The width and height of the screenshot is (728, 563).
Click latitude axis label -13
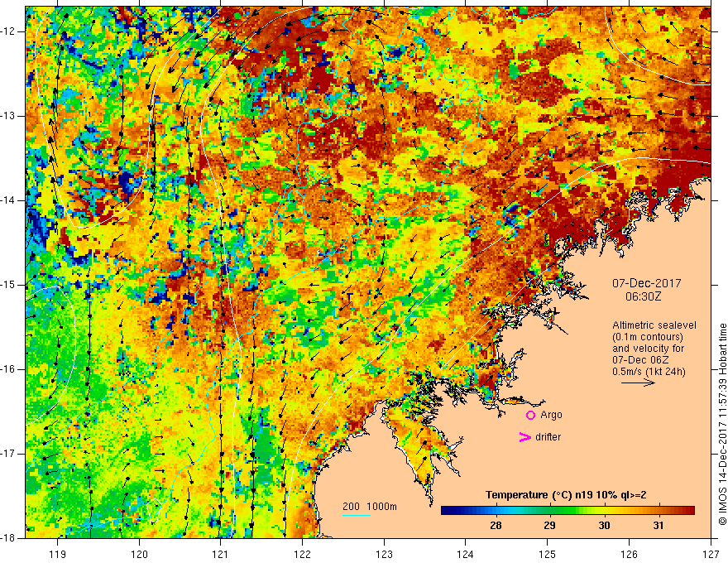[x=9, y=116]
